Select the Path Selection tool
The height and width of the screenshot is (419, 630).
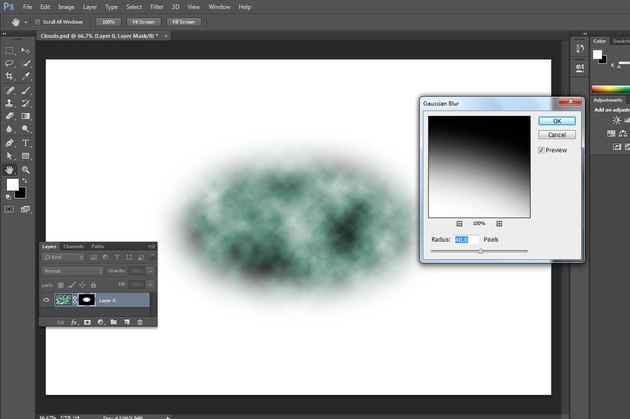click(9, 156)
